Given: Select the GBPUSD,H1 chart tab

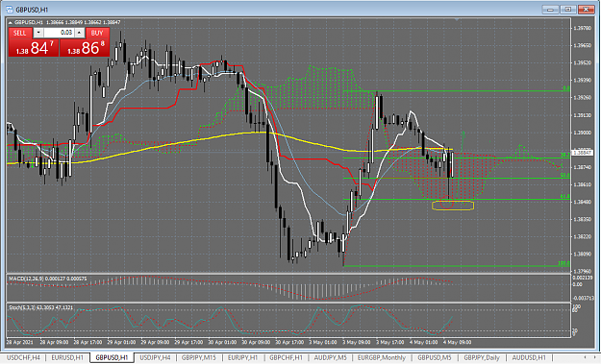Looking at the screenshot, I should (x=112, y=357).
